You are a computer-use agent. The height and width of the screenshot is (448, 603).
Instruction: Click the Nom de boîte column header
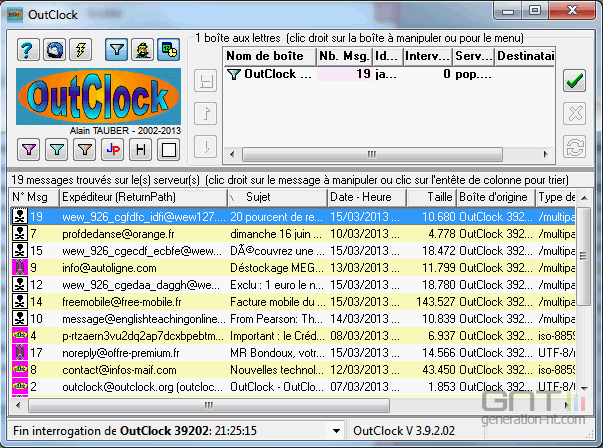pos(270,56)
